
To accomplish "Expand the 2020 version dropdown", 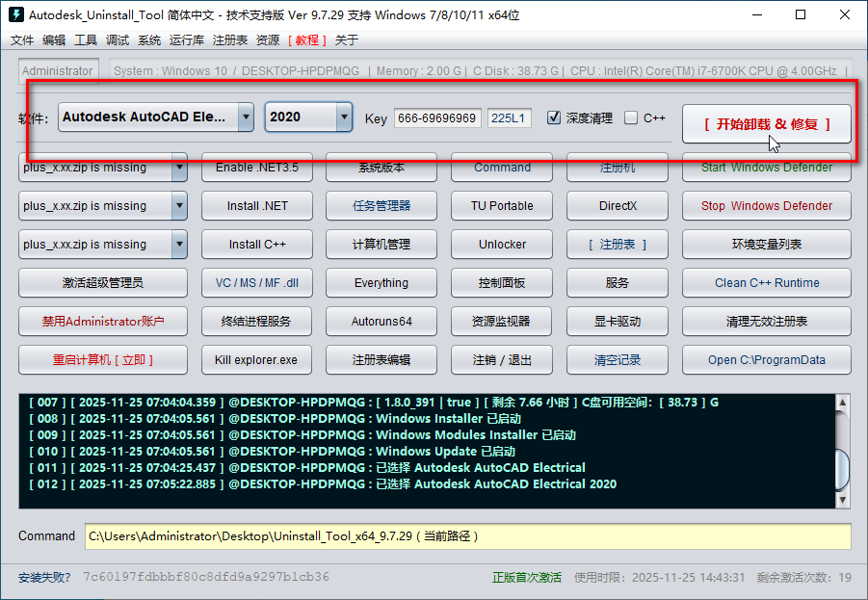I will tap(344, 117).
